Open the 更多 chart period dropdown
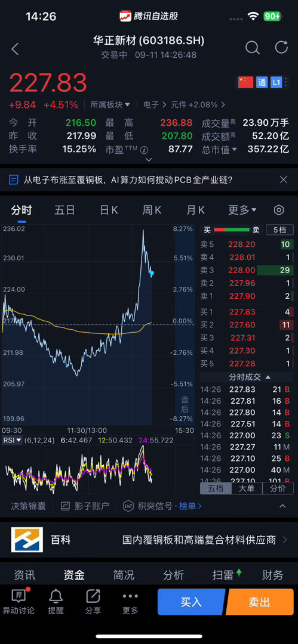Screen dimensions: 298x644 242,210
